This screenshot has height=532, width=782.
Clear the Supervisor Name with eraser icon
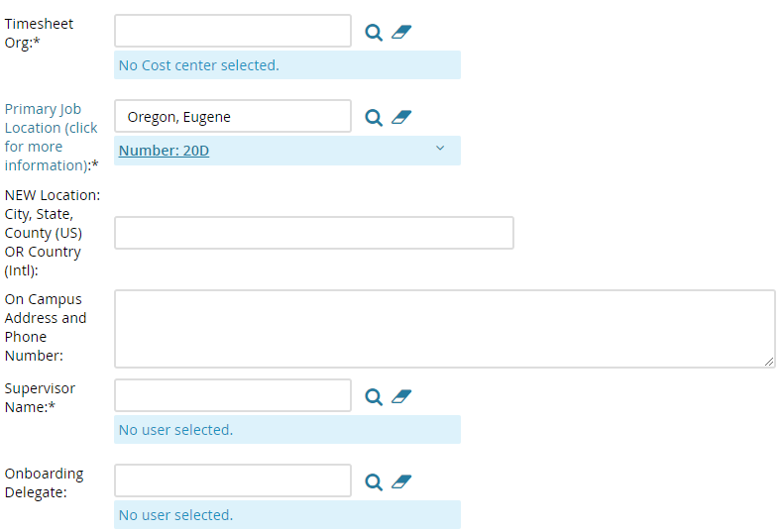tap(401, 397)
